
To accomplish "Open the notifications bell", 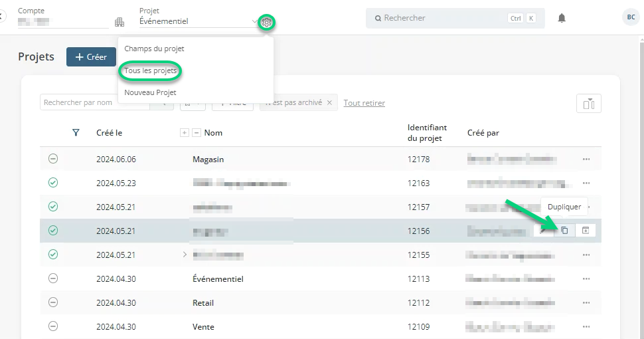I will (x=562, y=18).
